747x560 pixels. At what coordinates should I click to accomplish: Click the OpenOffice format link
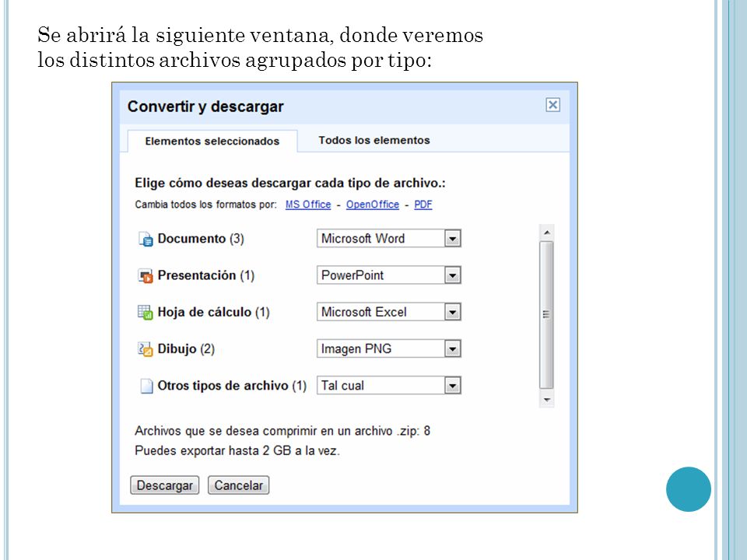pyautogui.click(x=373, y=205)
